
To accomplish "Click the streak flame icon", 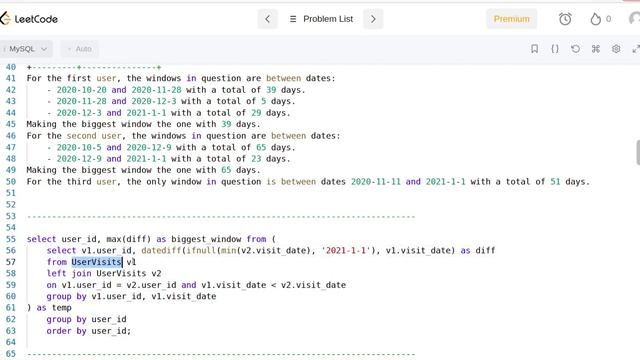I will (x=596, y=19).
